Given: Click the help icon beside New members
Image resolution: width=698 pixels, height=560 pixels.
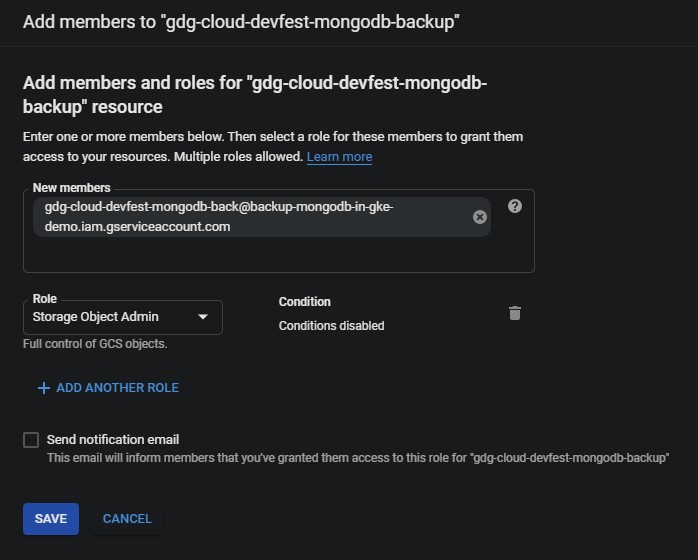Looking at the screenshot, I should coord(515,206).
